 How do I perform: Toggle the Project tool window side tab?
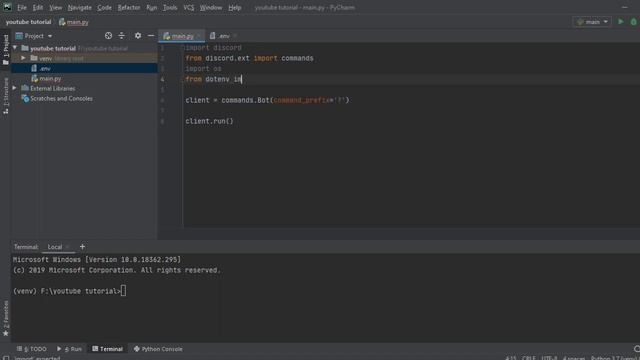click(x=5, y=50)
